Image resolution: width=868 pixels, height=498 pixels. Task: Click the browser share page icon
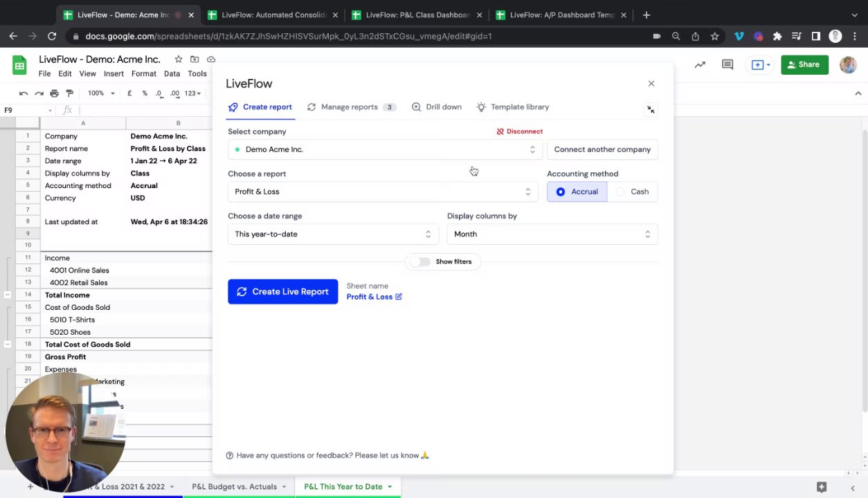[x=695, y=36]
